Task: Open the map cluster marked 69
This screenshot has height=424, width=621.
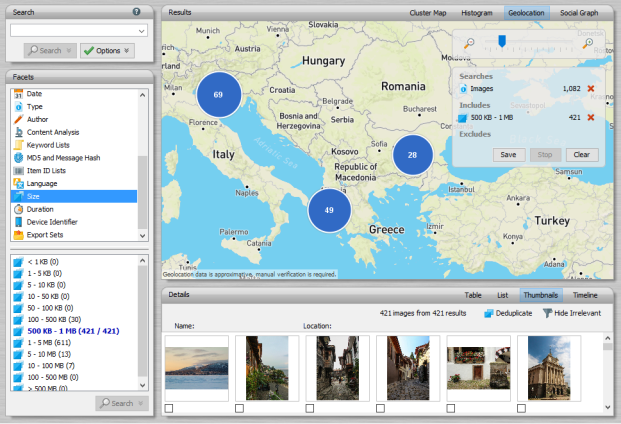Action: [x=217, y=94]
